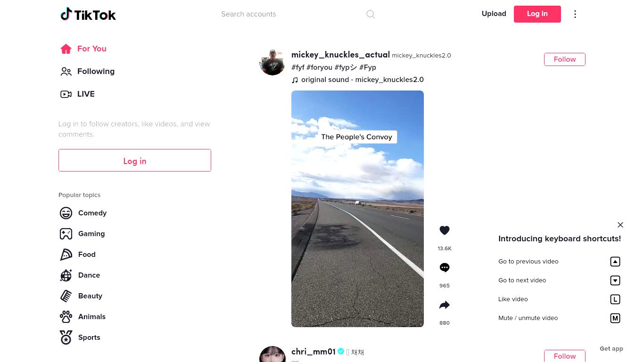Go to the TikTok logo home page
Viewport: 644px width, 362px height.
88,14
